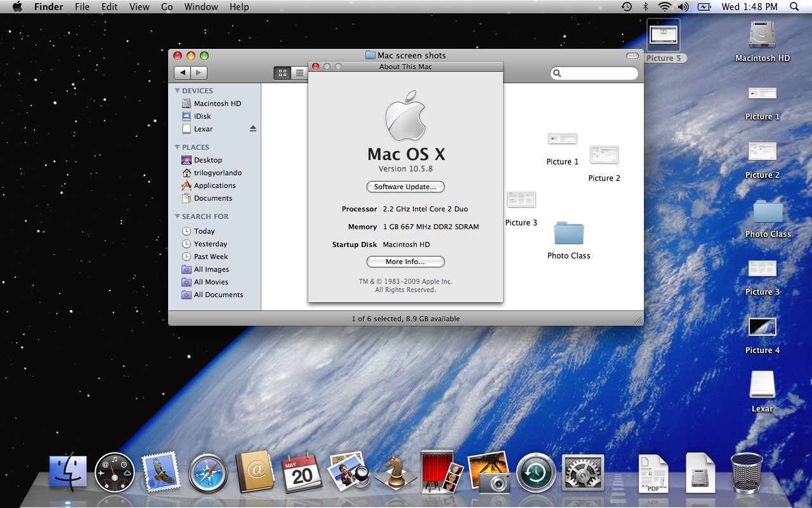The image size is (812, 508).
Task: Select Desktop in Places sidebar
Action: point(214,160)
